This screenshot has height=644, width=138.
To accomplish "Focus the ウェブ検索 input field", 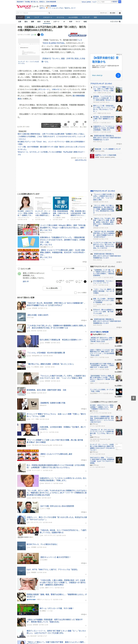I will pyautogui.click(x=104, y=2).
